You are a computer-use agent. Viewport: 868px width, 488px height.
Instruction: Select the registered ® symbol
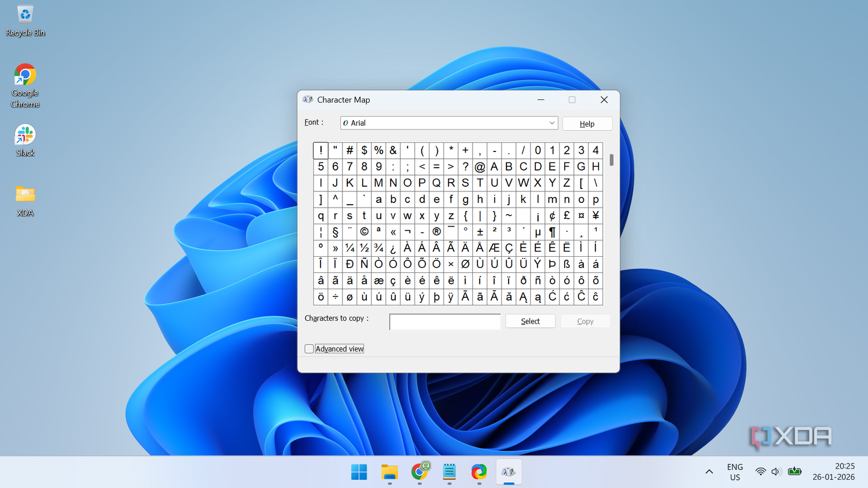(x=436, y=232)
